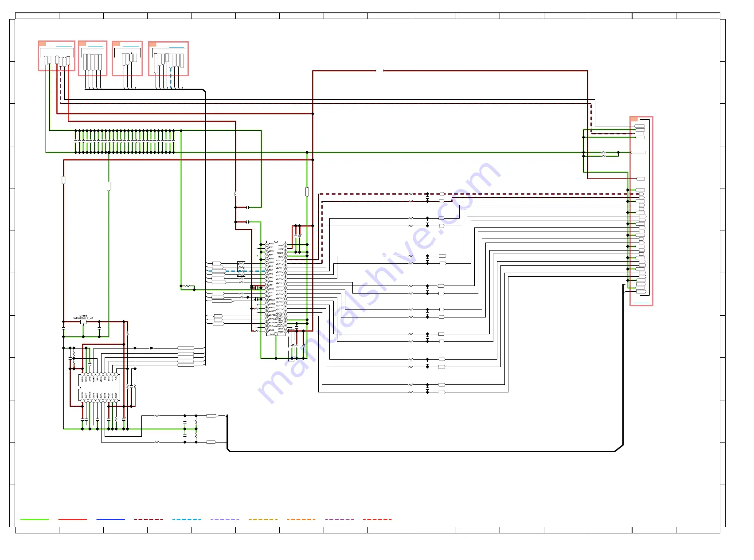Pick the lavender dashed legend swatch

tap(225, 519)
